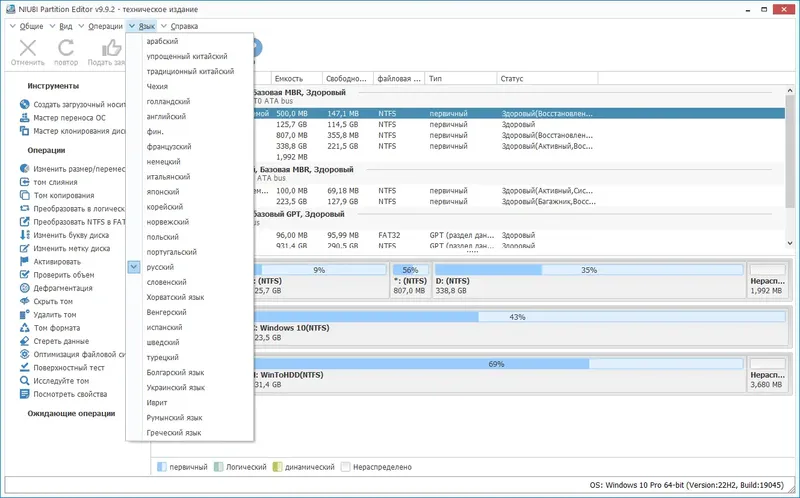
Task: Expand the Общие menu chevron
Action: 13,26
